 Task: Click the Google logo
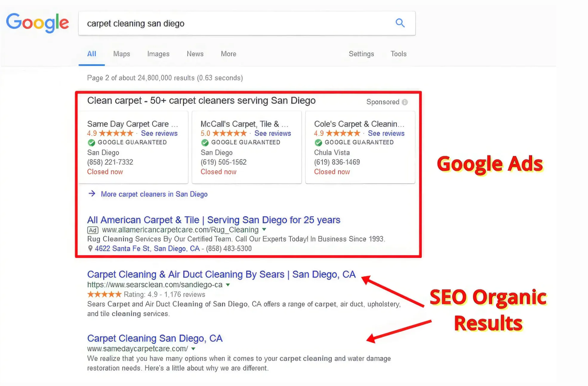[37, 23]
